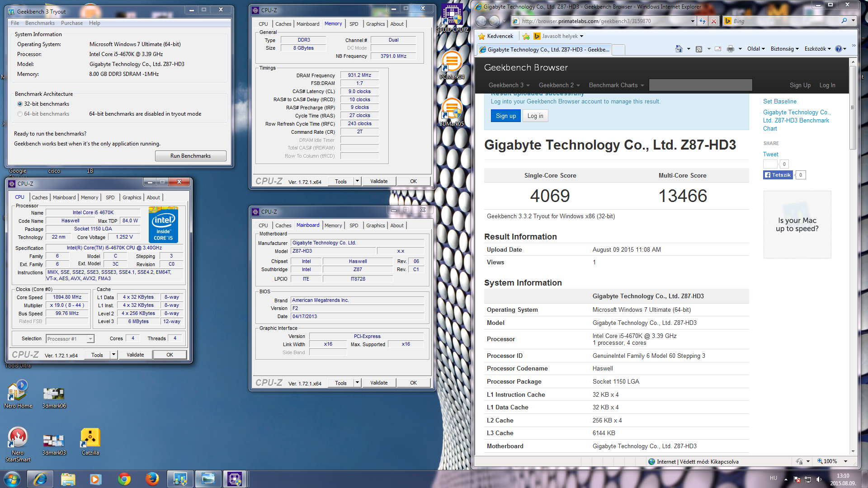This screenshot has height=488, width=868.
Task: Open Nero Home desktop shortcut
Action: pos(18,394)
